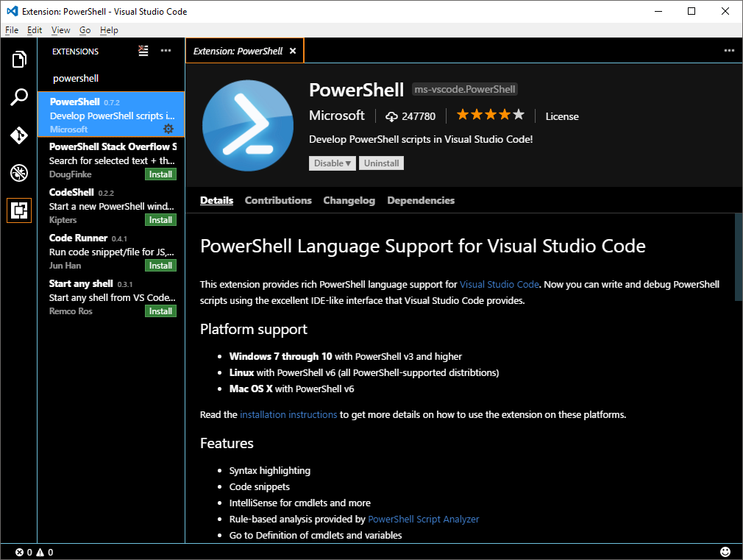Click the ms-vscode.PowerShell identifier badge
Viewport: 743px width, 560px height.
pyautogui.click(x=464, y=89)
